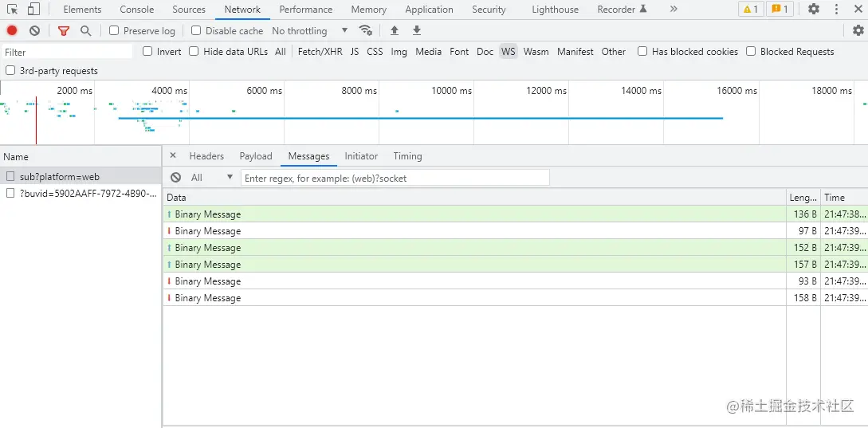Viewport: 868px width, 428px height.
Task: Open the Recorder tab
Action: tap(623, 10)
